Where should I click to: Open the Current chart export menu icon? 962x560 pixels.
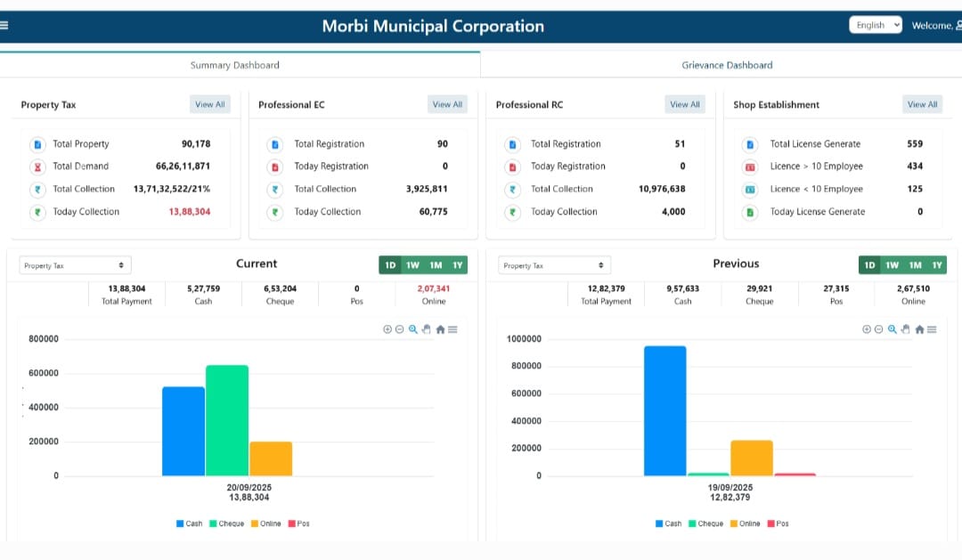point(452,329)
